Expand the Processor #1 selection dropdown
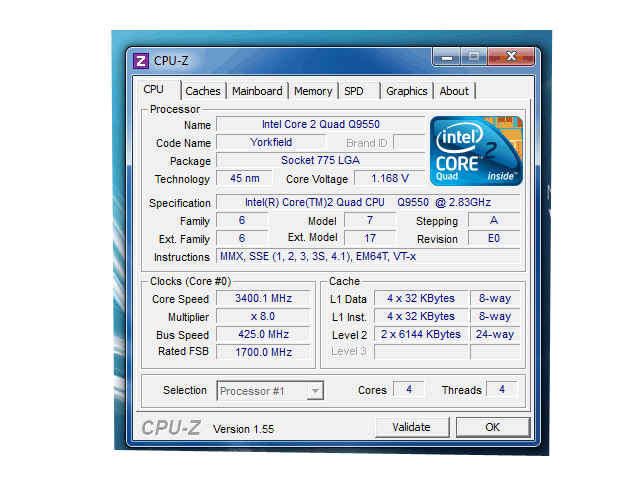 [315, 391]
